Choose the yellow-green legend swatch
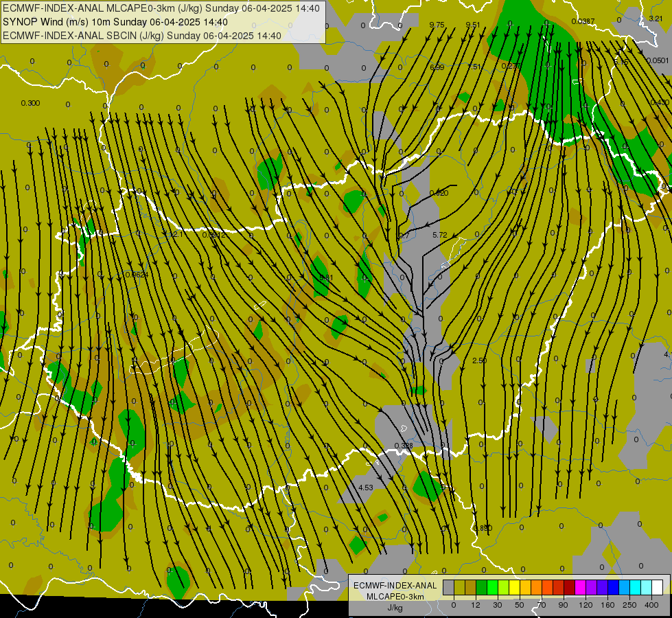 coord(504,587)
